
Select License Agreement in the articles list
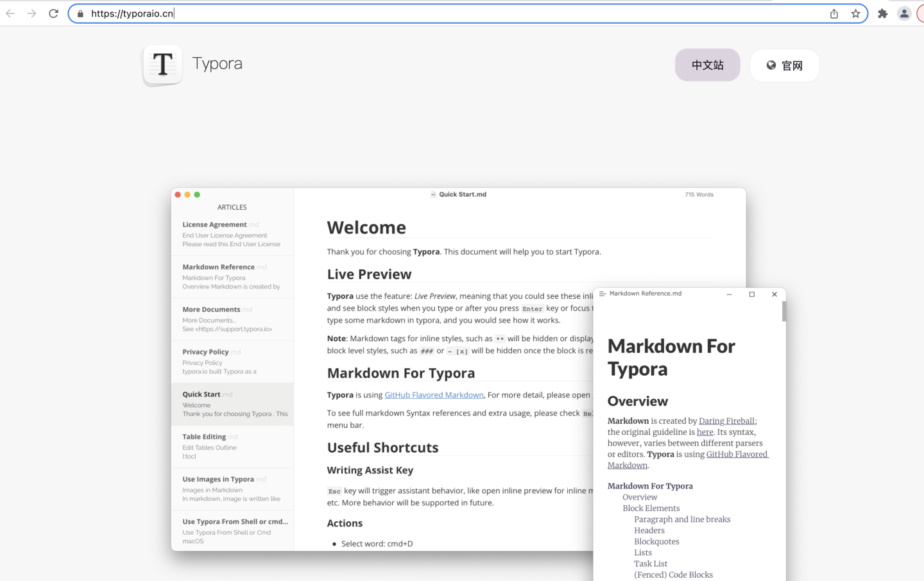click(232, 234)
